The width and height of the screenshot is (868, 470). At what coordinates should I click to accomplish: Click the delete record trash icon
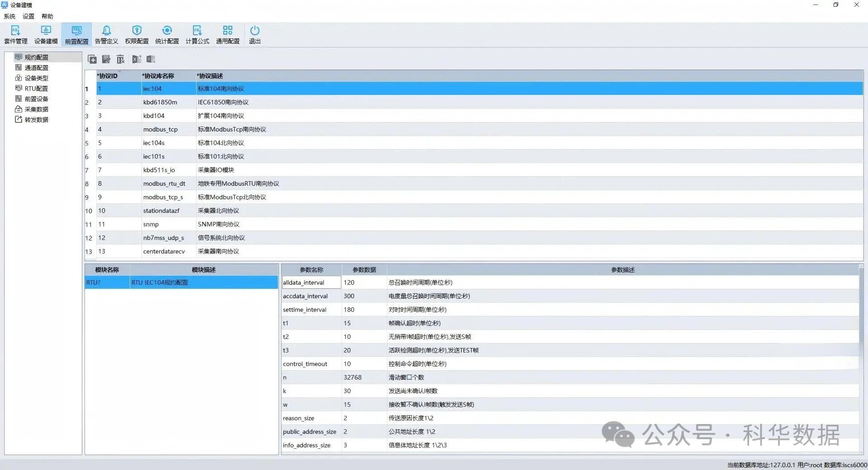[x=120, y=59]
